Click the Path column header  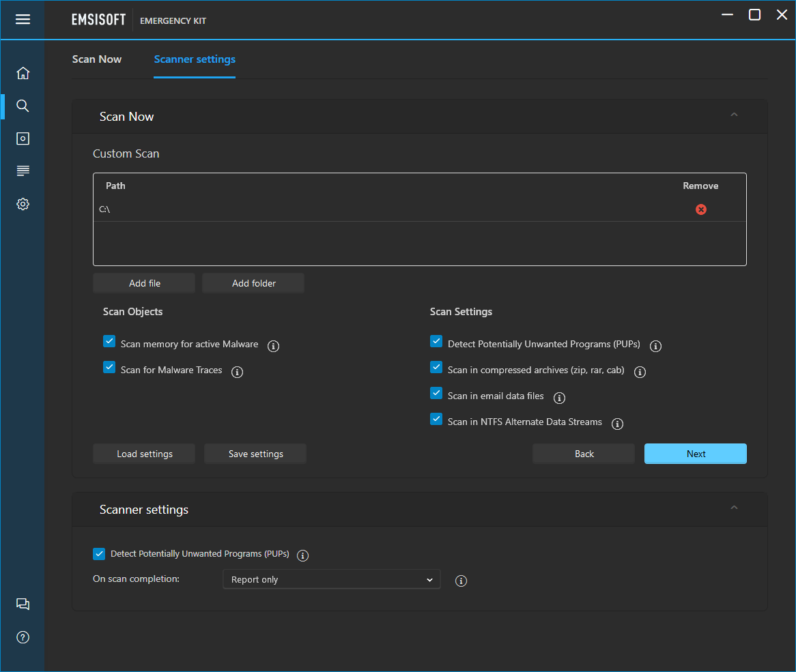click(x=115, y=186)
